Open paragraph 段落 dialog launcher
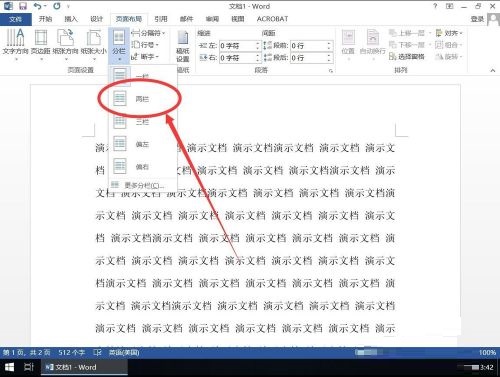 (331, 71)
